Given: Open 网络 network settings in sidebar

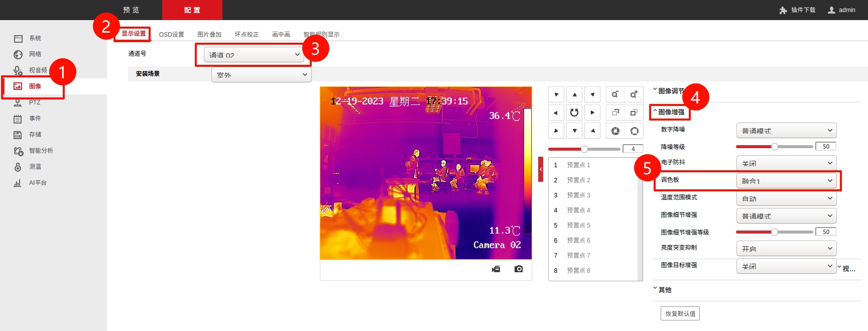Looking at the screenshot, I should [35, 54].
